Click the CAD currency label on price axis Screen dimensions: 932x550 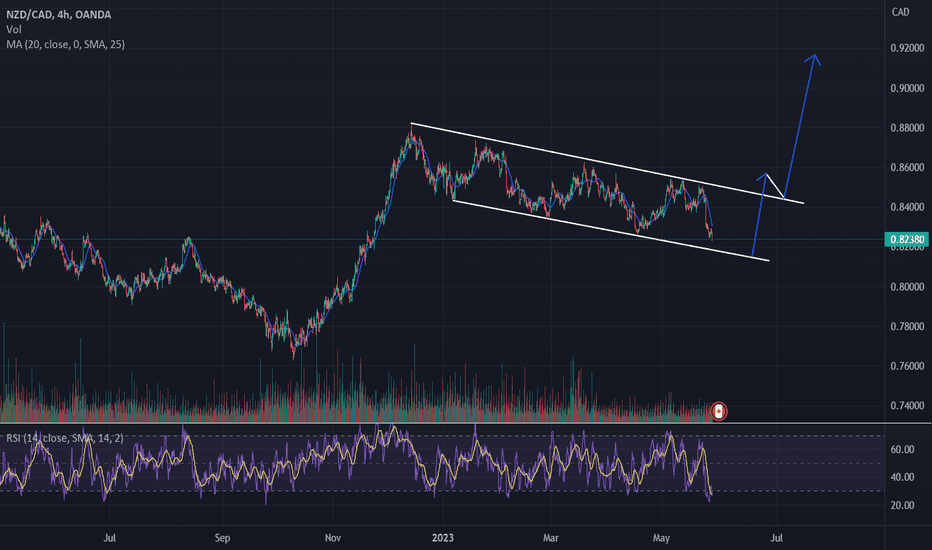point(900,12)
